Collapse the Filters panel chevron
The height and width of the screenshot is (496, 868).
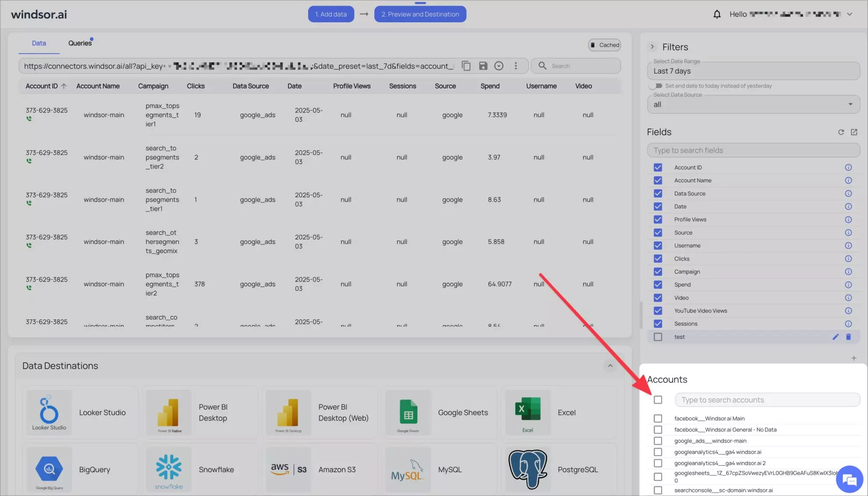pyautogui.click(x=652, y=47)
